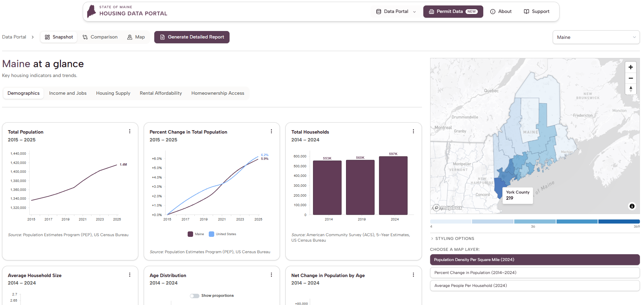The image size is (644, 305).
Task: Click the 2019 households bar (560K)
Action: 360,187
